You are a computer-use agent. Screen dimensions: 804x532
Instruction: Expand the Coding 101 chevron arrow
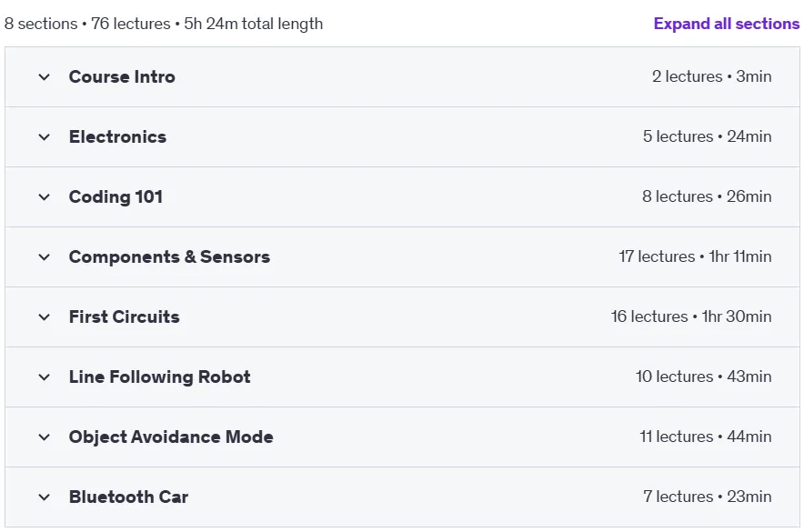44,197
